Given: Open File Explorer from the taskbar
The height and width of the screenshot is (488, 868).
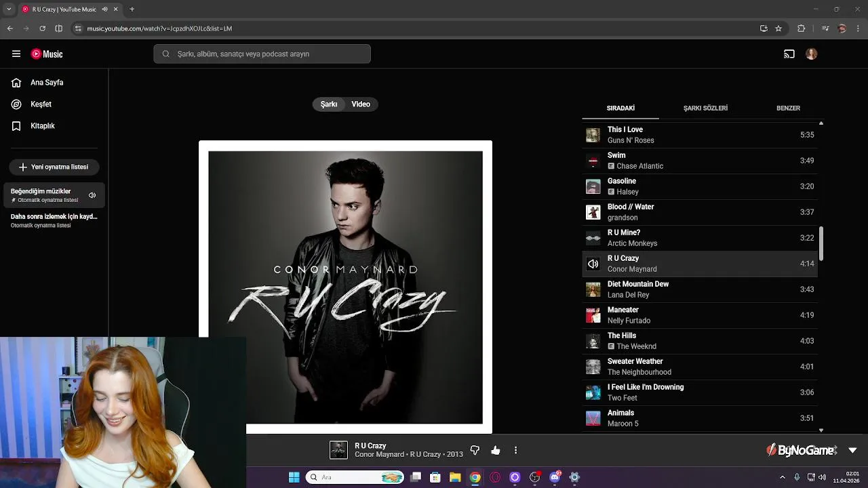Looking at the screenshot, I should click(x=455, y=477).
